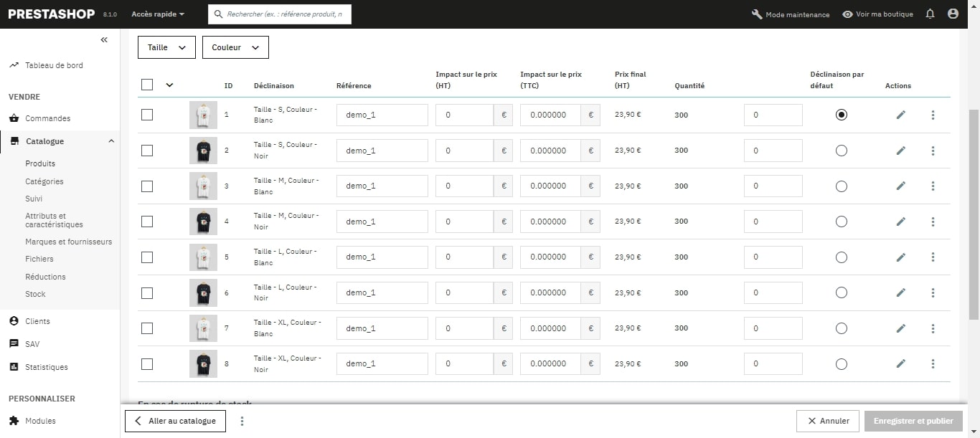The image size is (980, 438).
Task: Click Annuler button
Action: click(828, 421)
